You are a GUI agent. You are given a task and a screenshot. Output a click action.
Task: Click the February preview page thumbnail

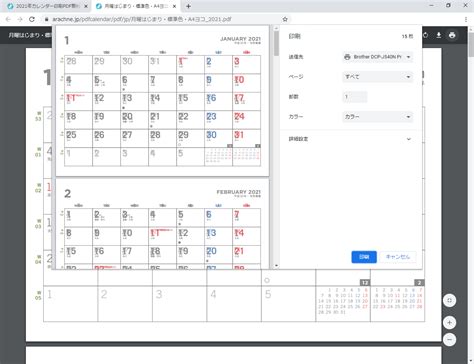coord(162,224)
